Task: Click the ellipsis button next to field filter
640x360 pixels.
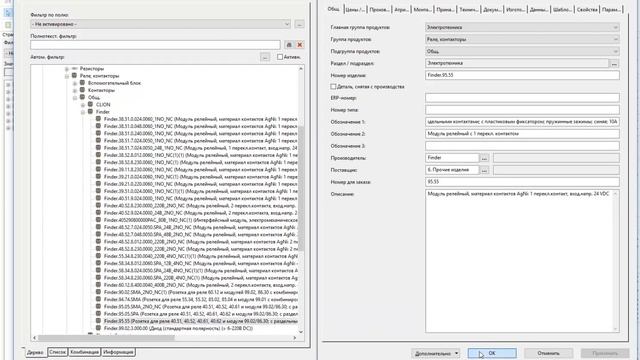Action: pyautogui.click(x=299, y=24)
